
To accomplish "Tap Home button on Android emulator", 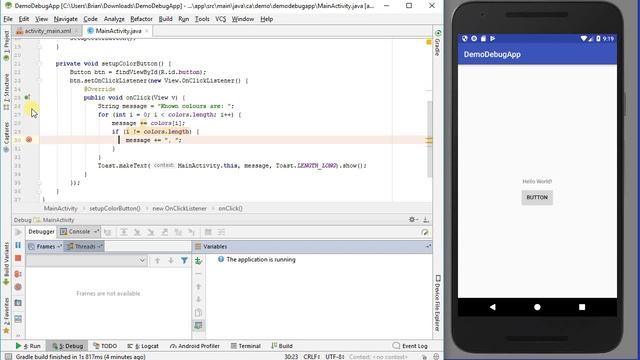I will point(537,307).
